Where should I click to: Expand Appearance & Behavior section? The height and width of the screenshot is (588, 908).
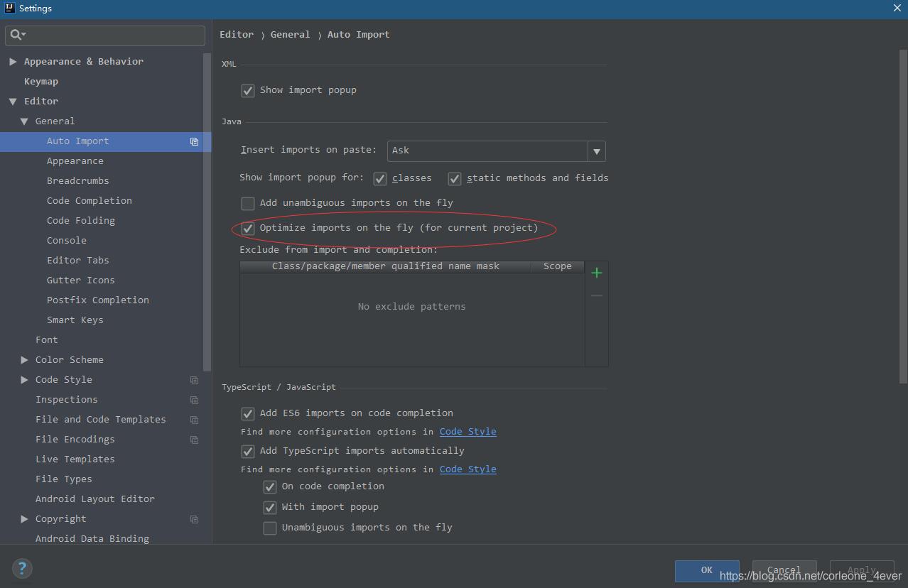tap(13, 62)
